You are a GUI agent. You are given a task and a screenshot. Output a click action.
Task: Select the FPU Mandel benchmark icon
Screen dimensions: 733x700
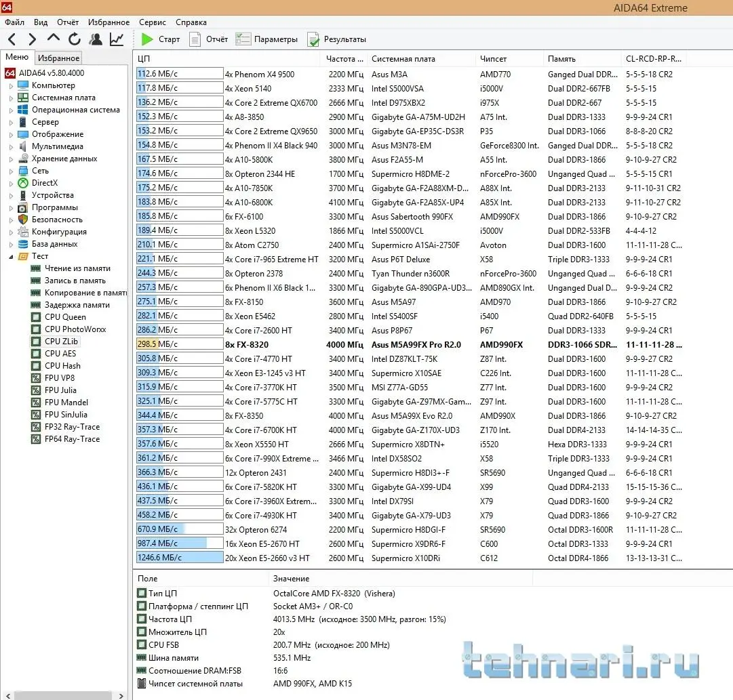coord(35,403)
